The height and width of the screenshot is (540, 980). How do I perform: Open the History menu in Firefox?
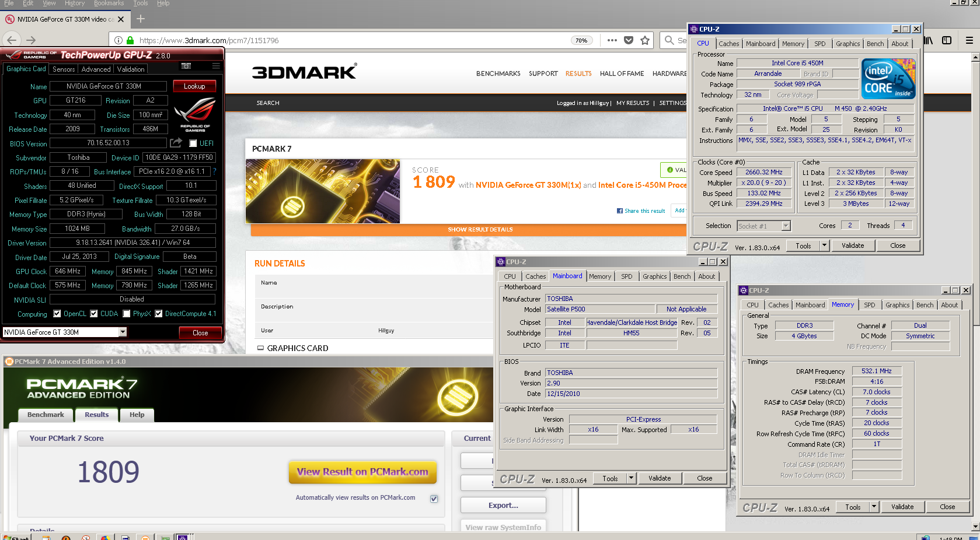75,3
